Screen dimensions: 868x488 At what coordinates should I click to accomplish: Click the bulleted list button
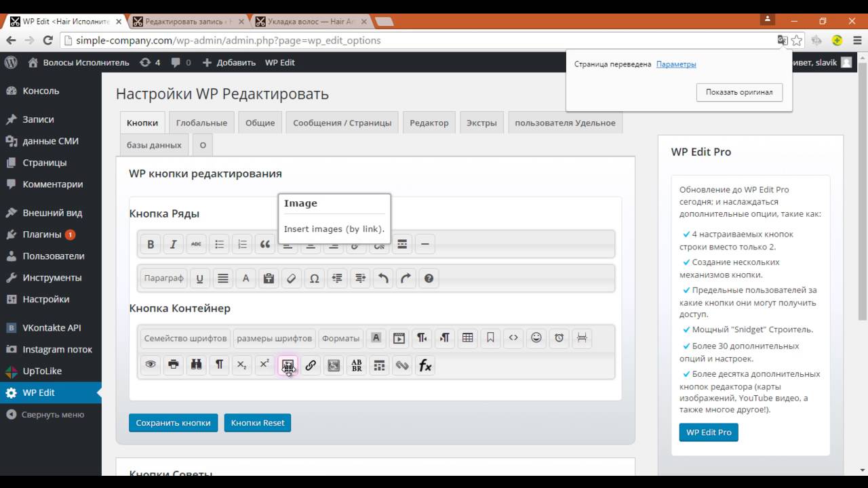click(219, 245)
